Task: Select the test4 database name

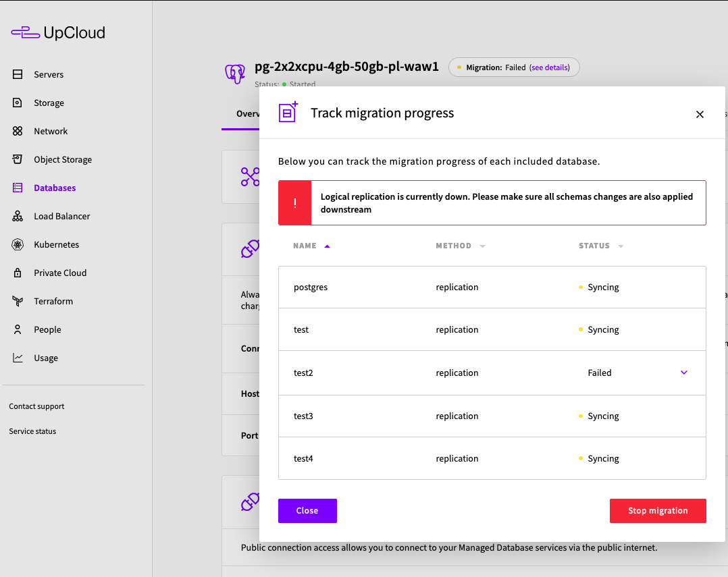Action: click(x=303, y=459)
